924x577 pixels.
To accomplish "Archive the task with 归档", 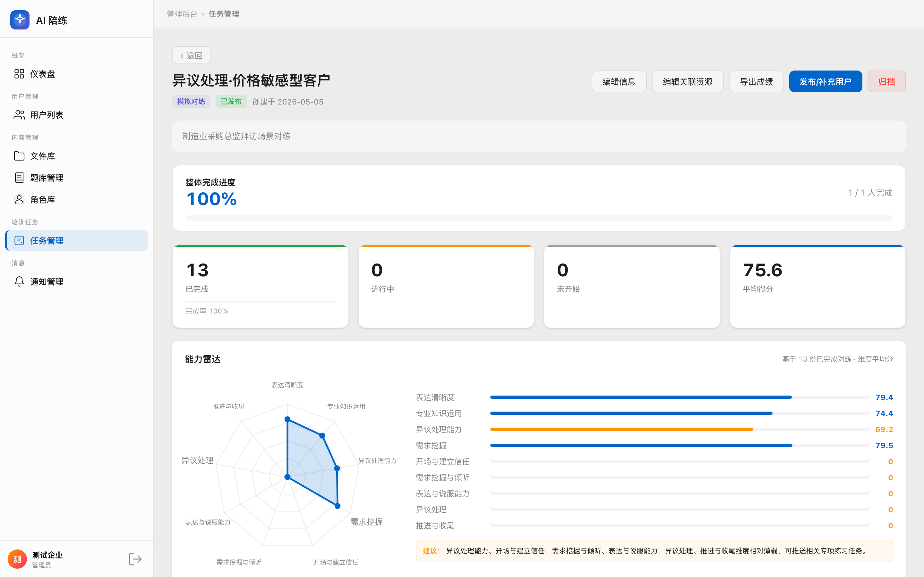I will [886, 81].
